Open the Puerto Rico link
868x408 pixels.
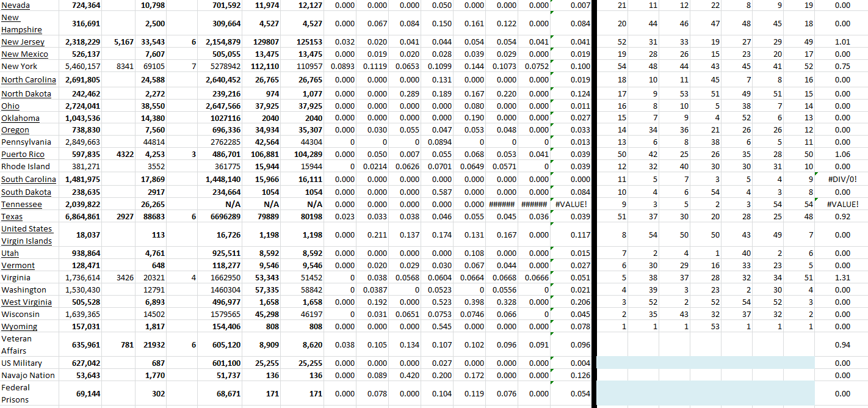[x=23, y=155]
